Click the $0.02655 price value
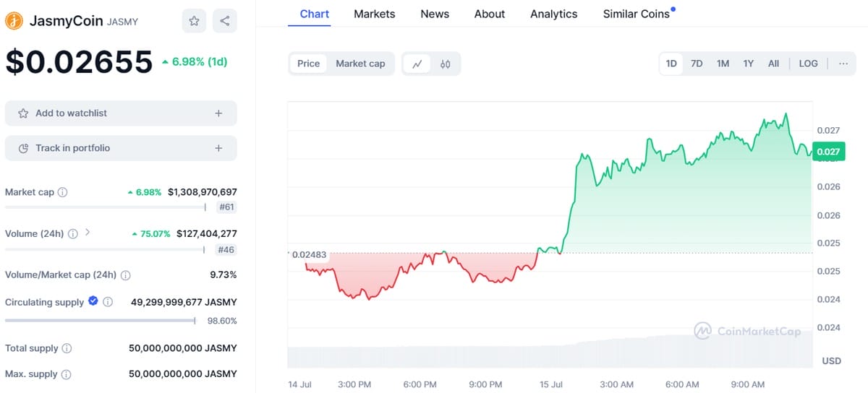This screenshot has width=868, height=393. pos(79,62)
